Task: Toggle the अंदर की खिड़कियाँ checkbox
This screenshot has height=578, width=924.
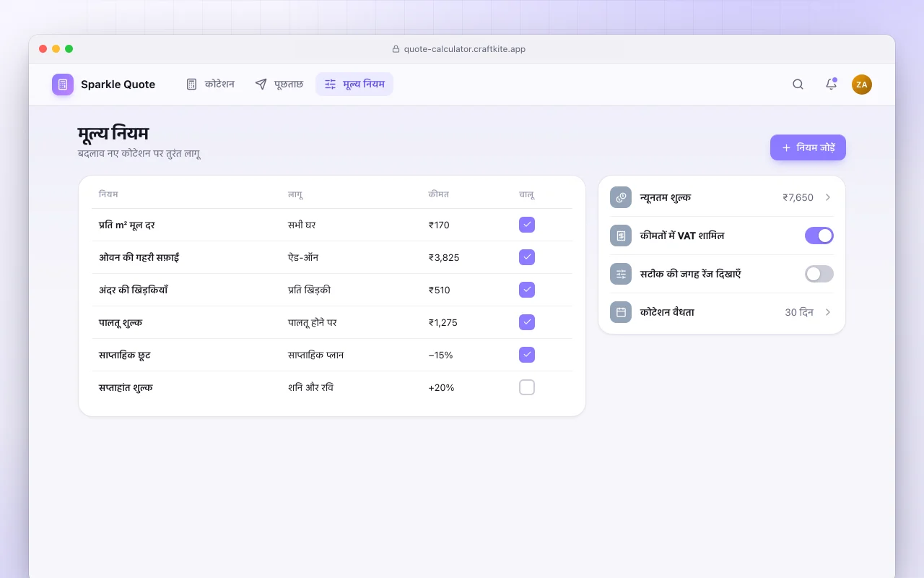Action: (x=527, y=290)
